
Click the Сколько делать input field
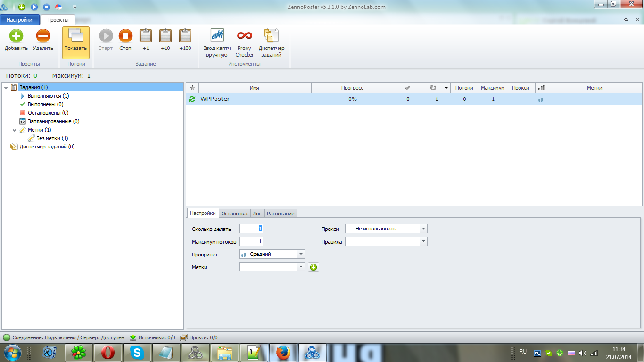point(251,229)
